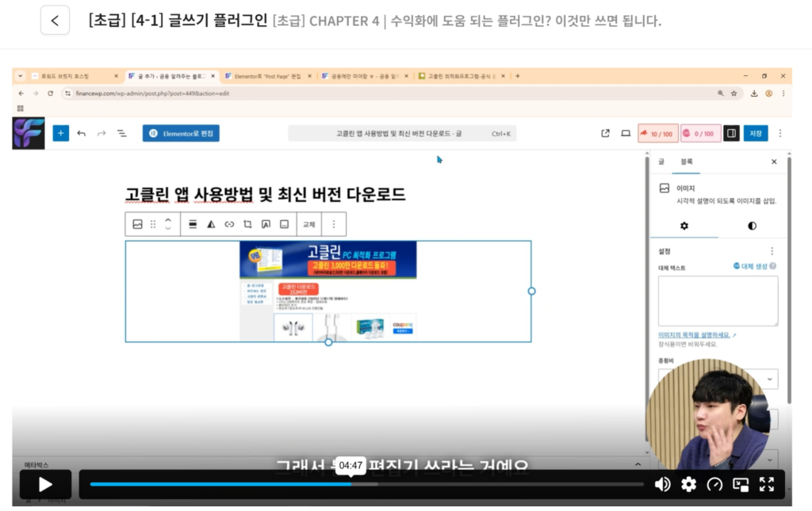Open 설정 panel options menu
The image size is (812, 511).
(x=772, y=251)
